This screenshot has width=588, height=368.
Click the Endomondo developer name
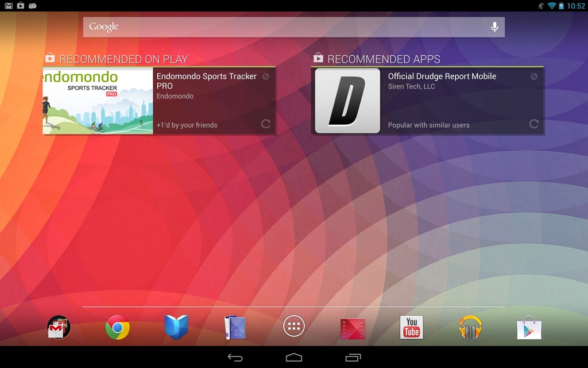pyautogui.click(x=175, y=96)
